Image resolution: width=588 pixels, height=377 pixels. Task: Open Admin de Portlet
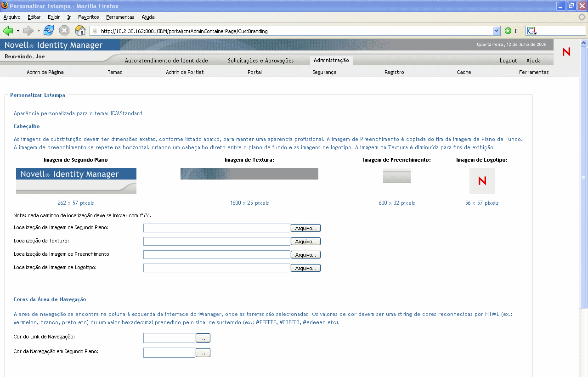coord(185,72)
